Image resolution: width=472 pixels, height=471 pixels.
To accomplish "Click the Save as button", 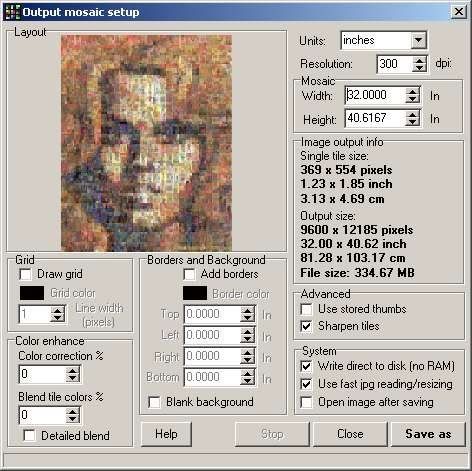I will [428, 434].
